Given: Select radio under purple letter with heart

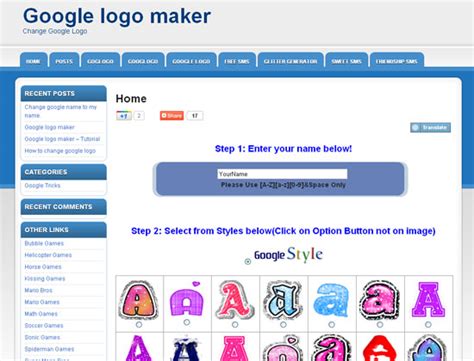Looking at the screenshot, I should 187,322.
